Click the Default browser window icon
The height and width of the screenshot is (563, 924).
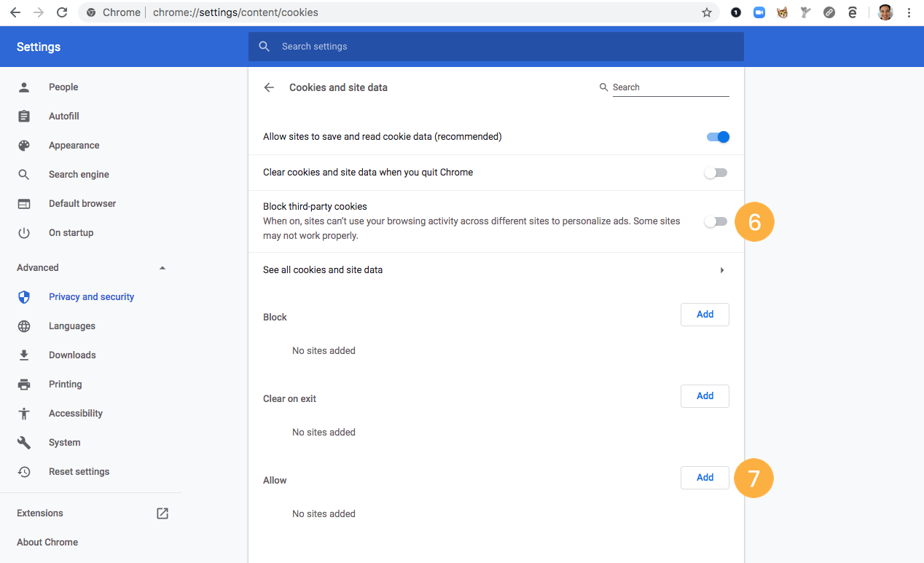tap(24, 204)
